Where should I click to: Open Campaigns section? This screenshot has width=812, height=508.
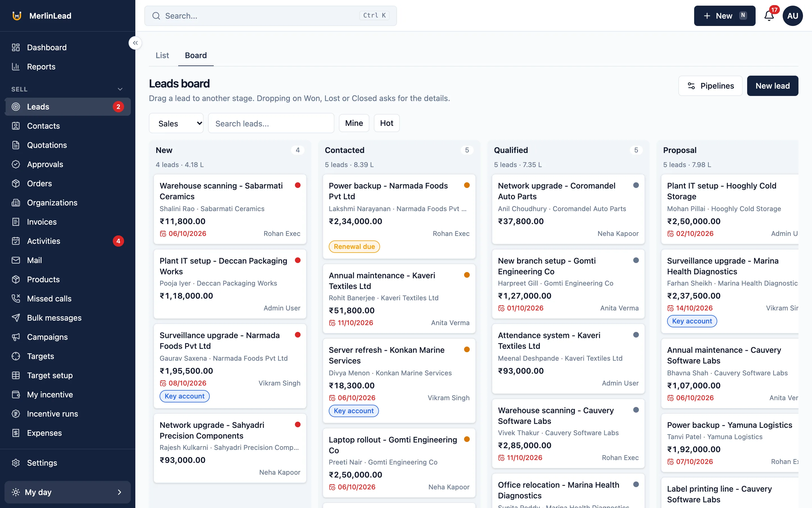pos(67,336)
